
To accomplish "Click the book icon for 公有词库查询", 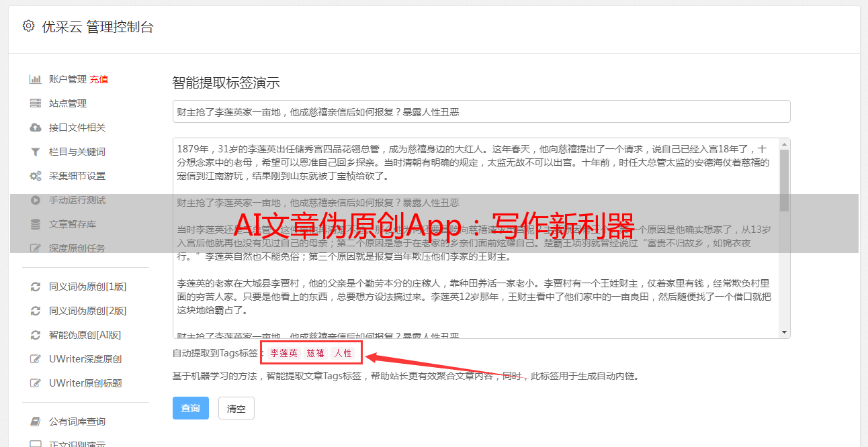I will [x=36, y=421].
